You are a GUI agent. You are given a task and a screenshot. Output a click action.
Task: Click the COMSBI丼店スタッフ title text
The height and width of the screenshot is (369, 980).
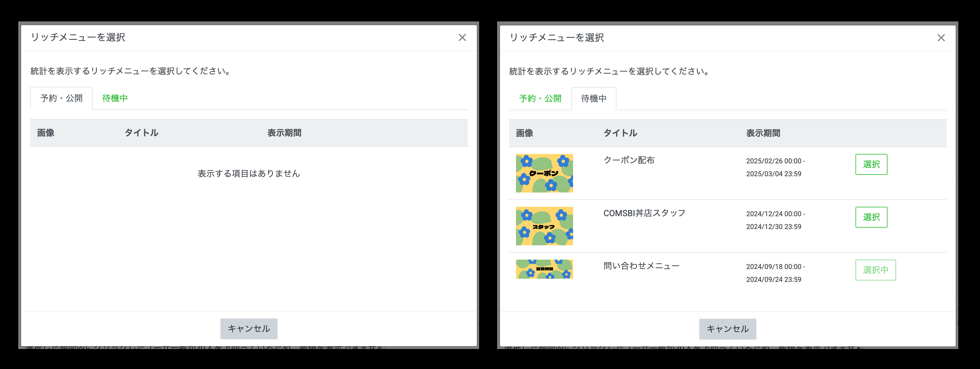[644, 213]
